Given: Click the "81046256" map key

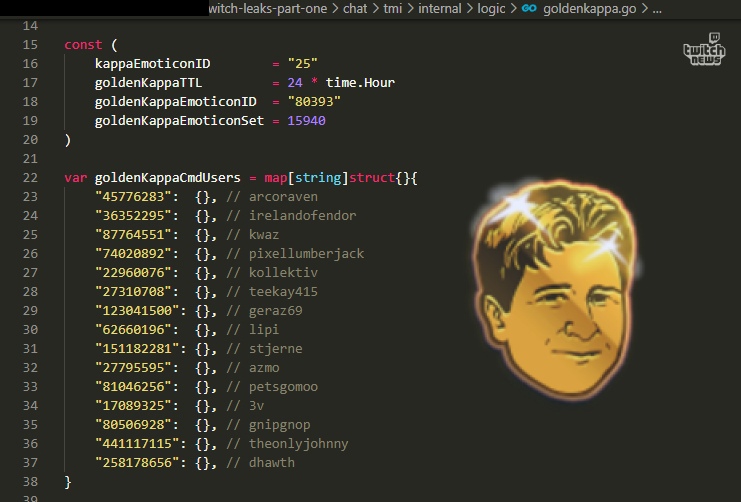Looking at the screenshot, I should pos(133,387).
